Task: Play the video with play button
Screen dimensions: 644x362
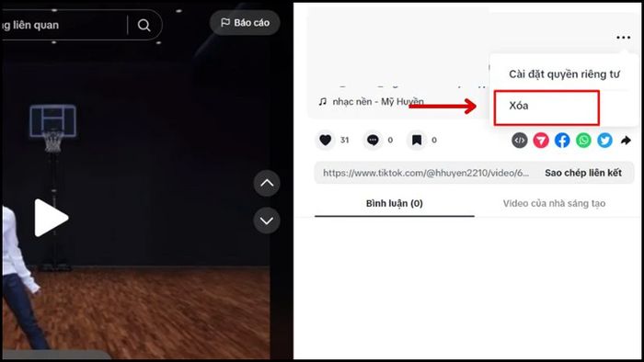Action: [51, 218]
